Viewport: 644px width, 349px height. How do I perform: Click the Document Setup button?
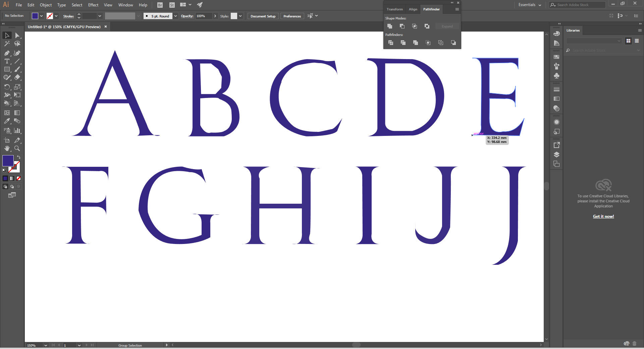263,16
